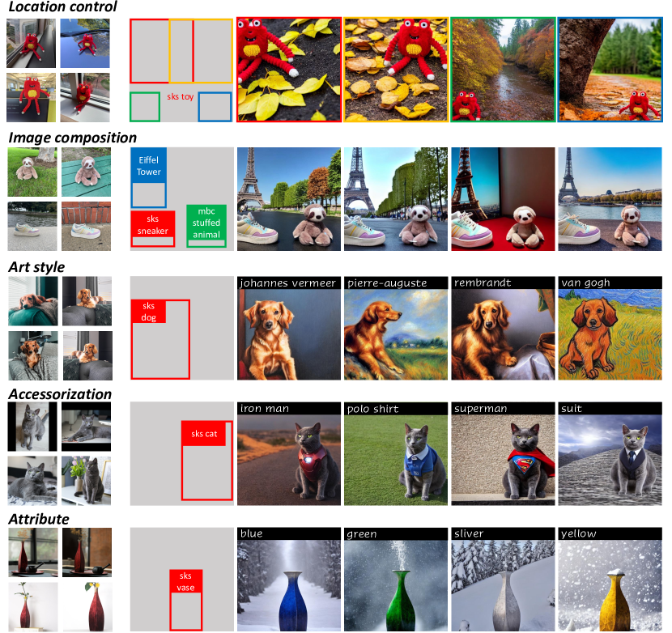The width and height of the screenshot is (672, 633).
Task: Select the red-bordered toy on leaves image
Action: [x=289, y=70]
